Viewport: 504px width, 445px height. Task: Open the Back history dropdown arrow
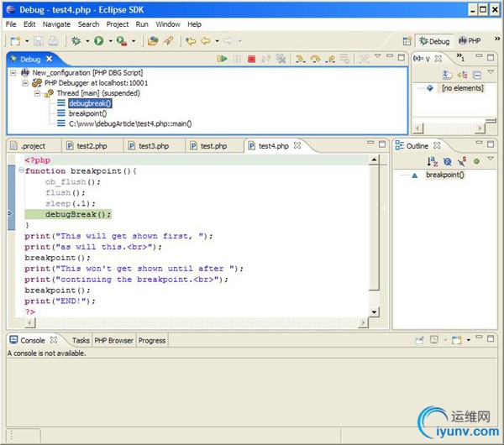[218, 41]
